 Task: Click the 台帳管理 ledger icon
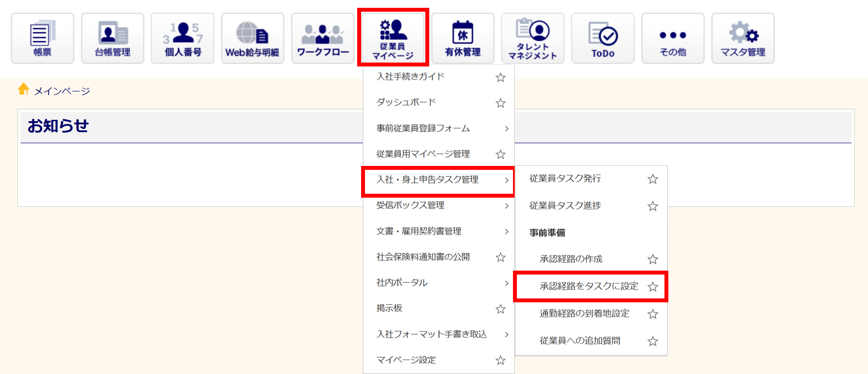click(112, 38)
